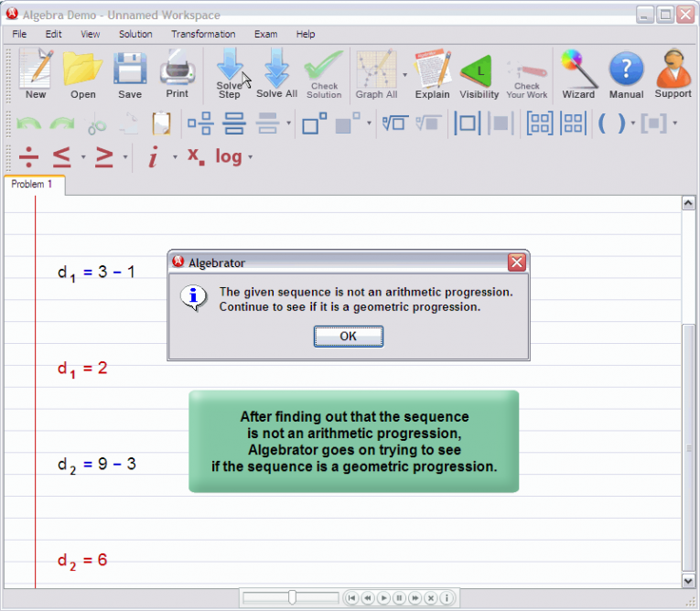Expand the grayed brackets dropdown arrow
Screen dimensions: 700x611
(675, 123)
